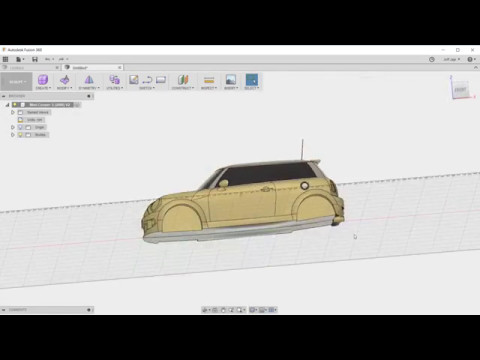Open the File menu document icon
Image resolution: width=480 pixels, height=360 pixels.
[20, 59]
